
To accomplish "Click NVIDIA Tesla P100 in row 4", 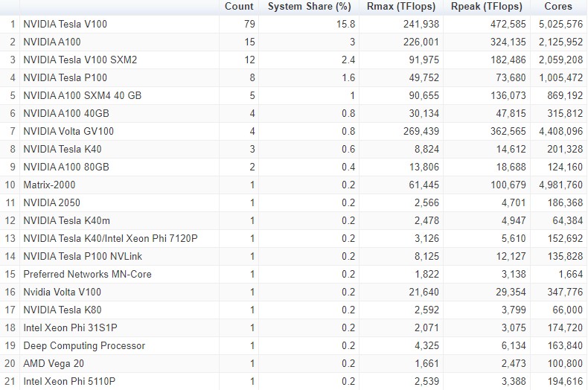I will tap(65, 77).
